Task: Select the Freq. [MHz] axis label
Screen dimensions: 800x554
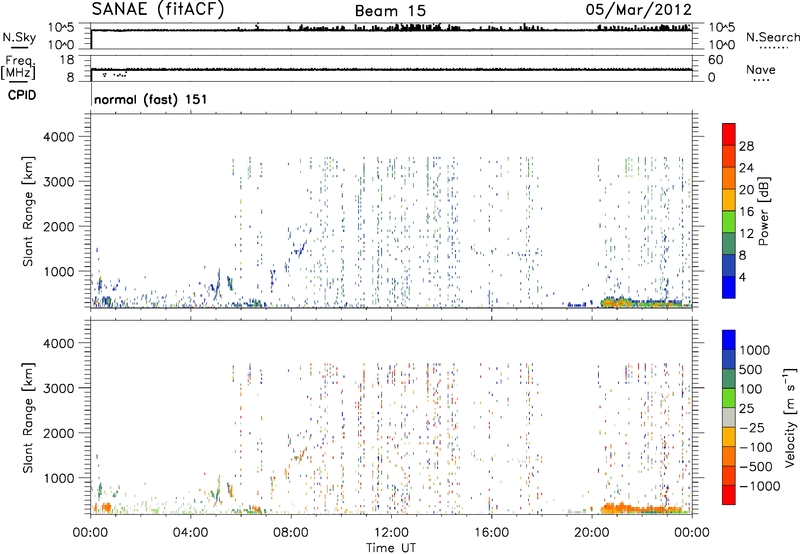Action: (19, 67)
